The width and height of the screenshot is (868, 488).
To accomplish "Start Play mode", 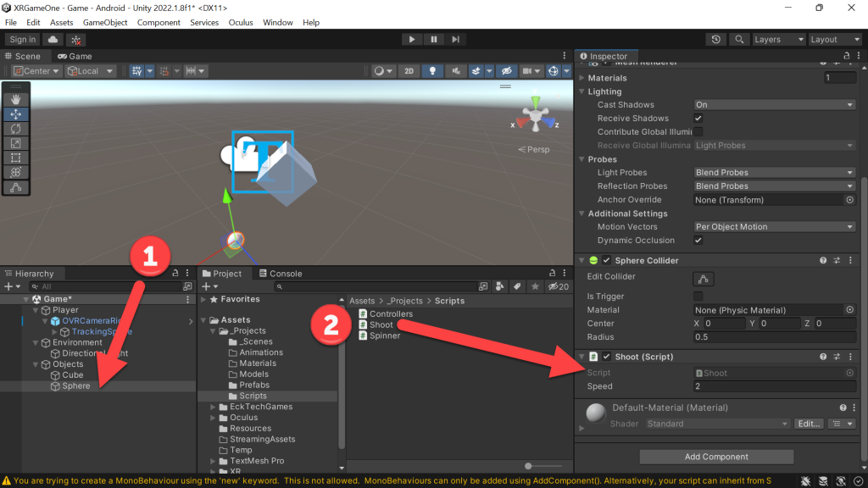I will pyautogui.click(x=411, y=39).
